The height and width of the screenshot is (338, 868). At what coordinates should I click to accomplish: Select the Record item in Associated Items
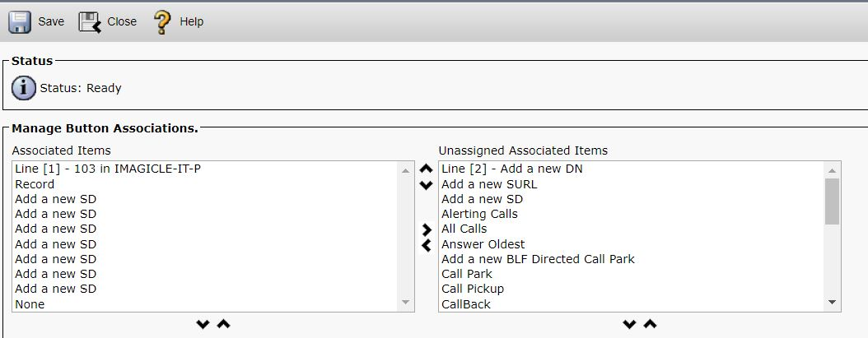click(x=35, y=184)
